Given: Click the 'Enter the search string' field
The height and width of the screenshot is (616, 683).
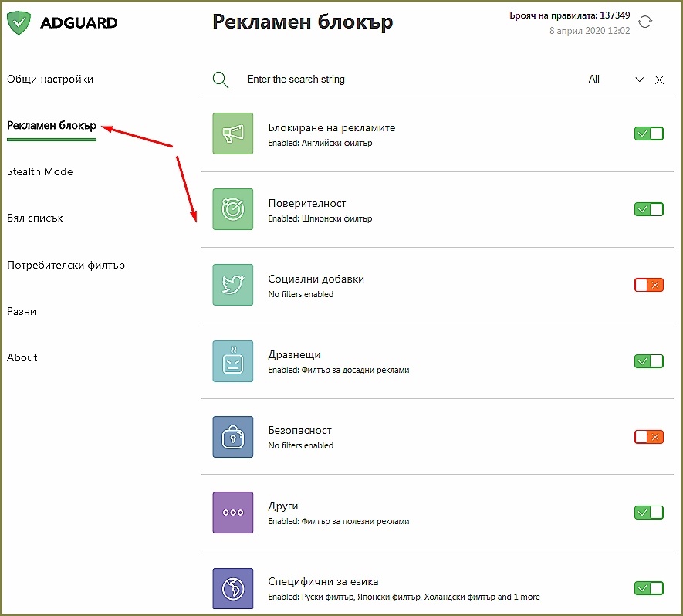Looking at the screenshot, I should pos(296,80).
